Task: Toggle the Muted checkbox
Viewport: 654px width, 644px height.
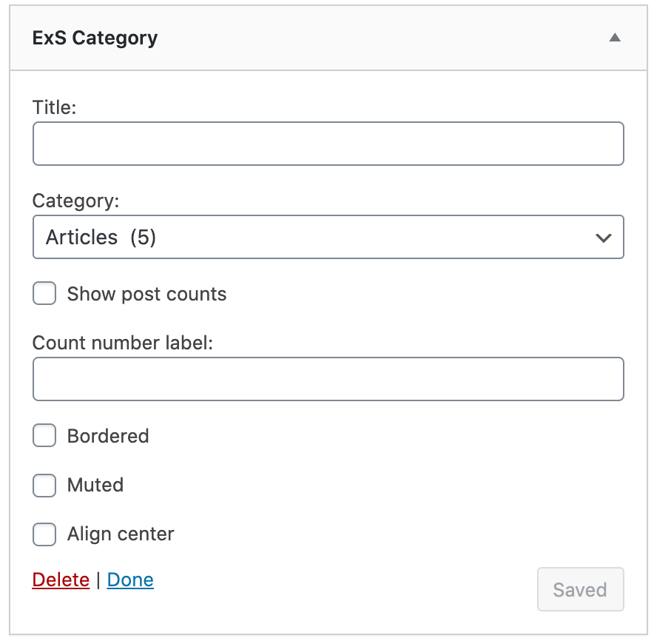Action: [44, 485]
